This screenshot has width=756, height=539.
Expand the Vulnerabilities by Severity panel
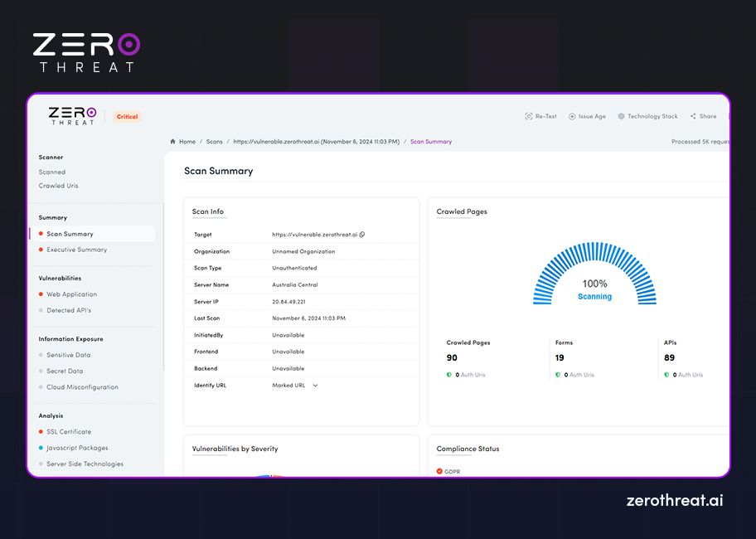point(234,449)
